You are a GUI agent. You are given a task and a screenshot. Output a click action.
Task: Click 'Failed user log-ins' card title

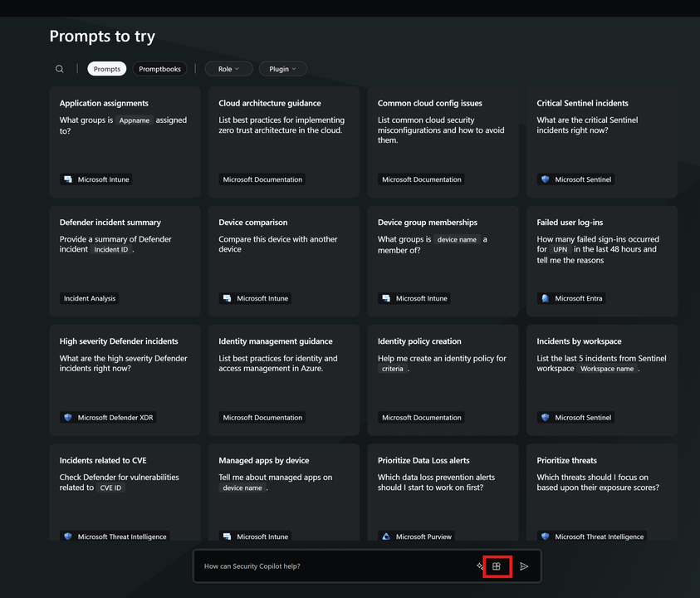coord(570,223)
